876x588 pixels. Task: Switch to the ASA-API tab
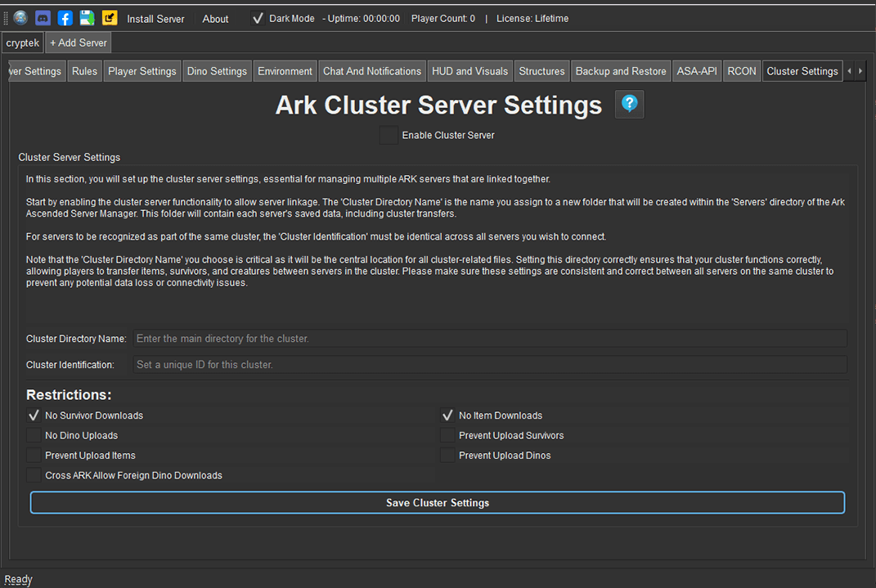point(697,71)
